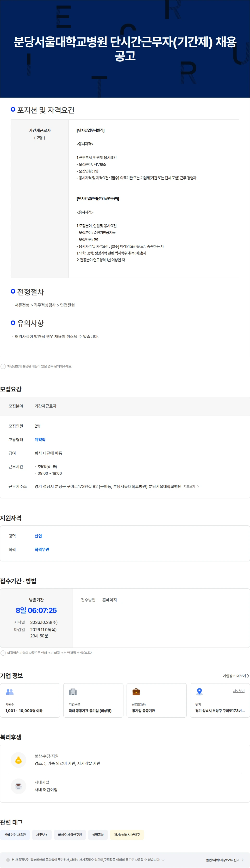Select the 신입·인턴 채용관 tag
The image size is (250, 868).
(x=15, y=835)
